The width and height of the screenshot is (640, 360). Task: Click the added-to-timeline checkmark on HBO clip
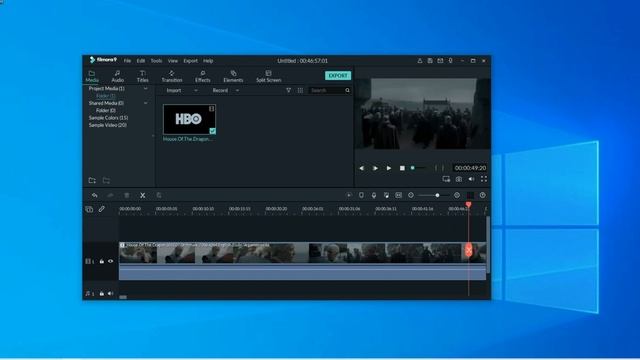[213, 131]
